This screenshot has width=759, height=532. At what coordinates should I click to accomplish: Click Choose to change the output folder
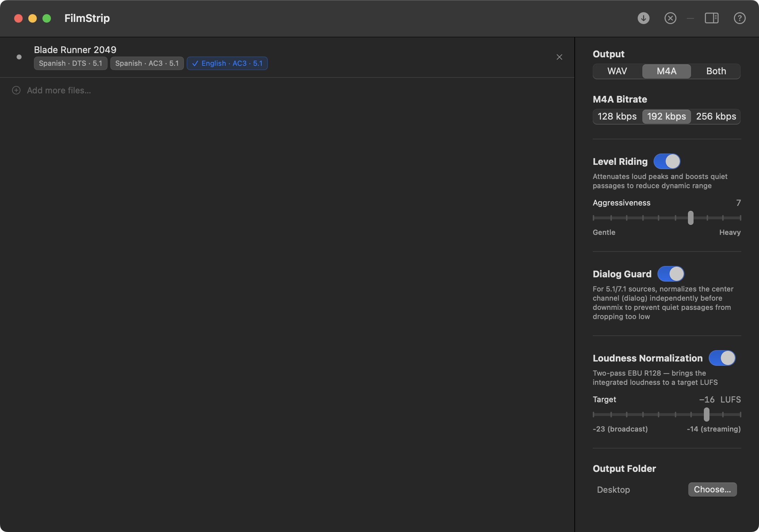click(x=712, y=490)
